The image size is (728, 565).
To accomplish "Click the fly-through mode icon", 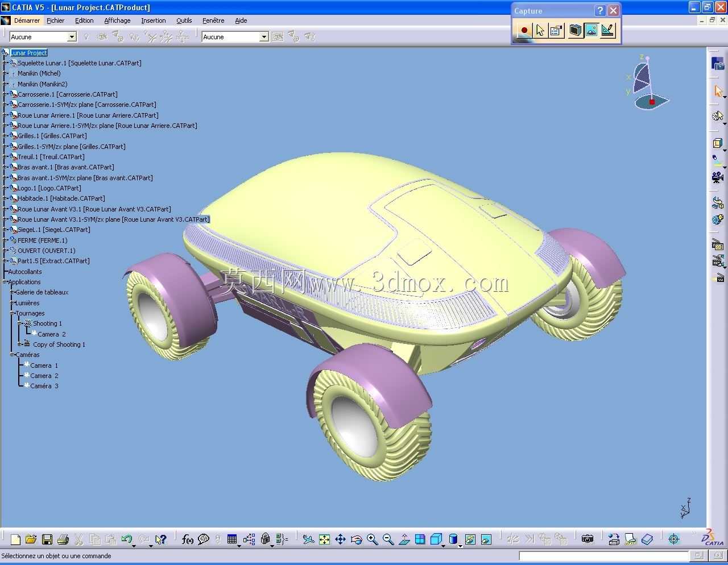I will point(308,539).
